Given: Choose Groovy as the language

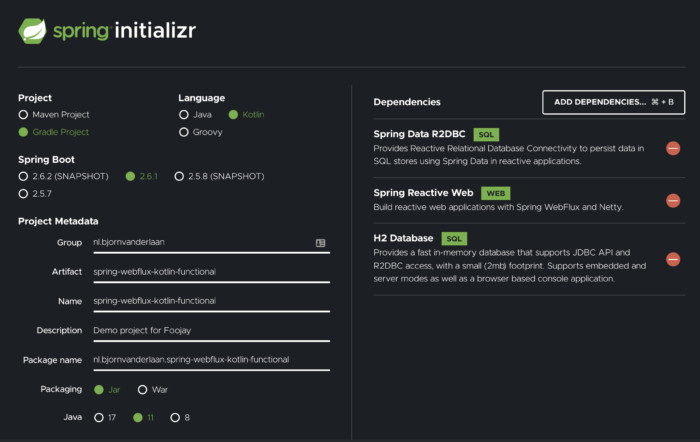Looking at the screenshot, I should pos(184,132).
